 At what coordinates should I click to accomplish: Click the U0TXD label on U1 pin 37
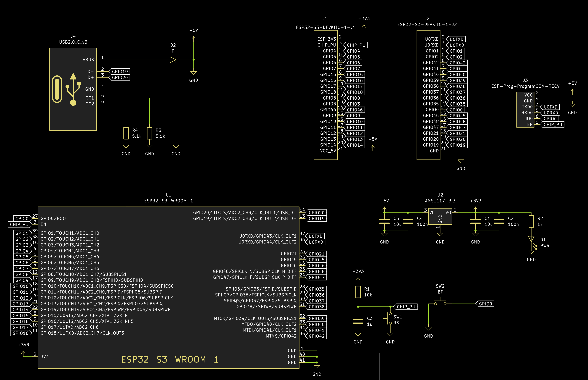[x=315, y=236]
